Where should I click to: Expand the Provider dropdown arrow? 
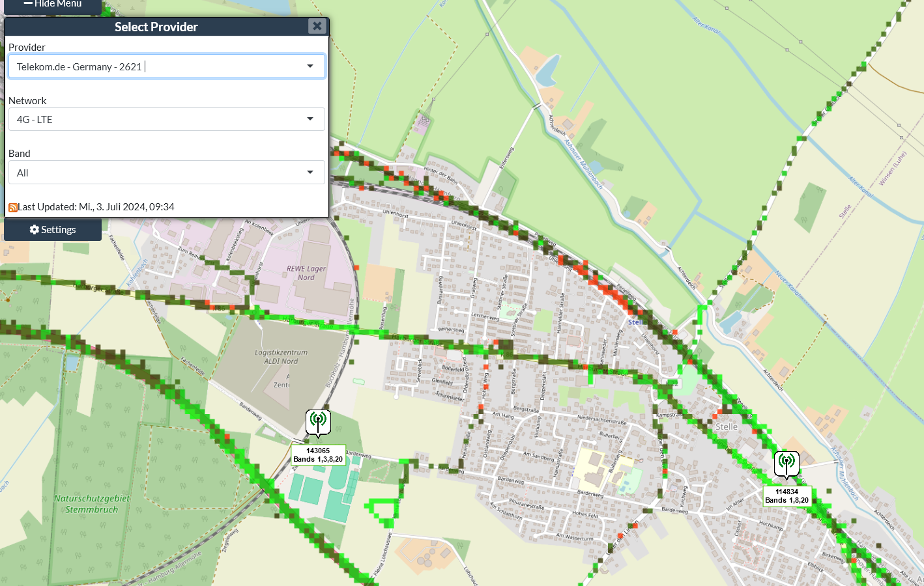(310, 66)
